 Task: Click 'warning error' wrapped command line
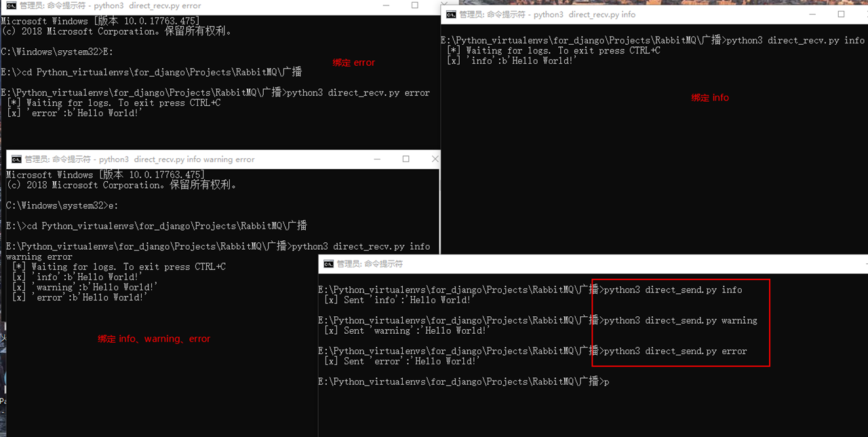[x=39, y=256]
